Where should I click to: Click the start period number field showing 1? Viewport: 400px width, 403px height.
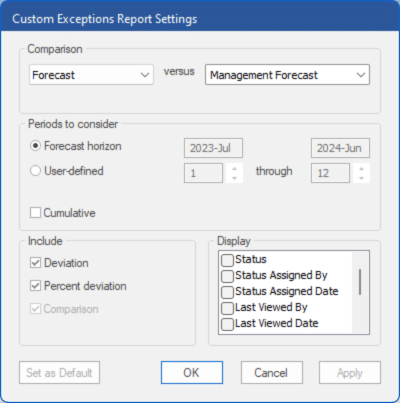click(x=203, y=173)
